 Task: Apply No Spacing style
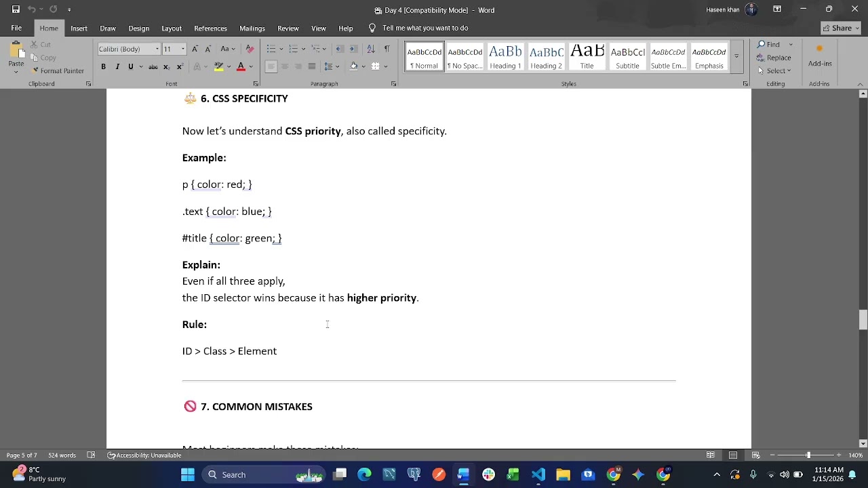tap(465, 57)
